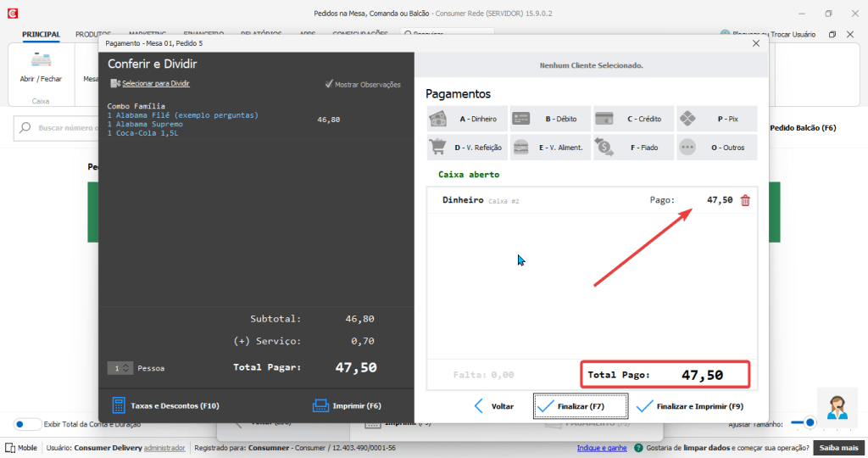Open the PRINCIPAL ribbon tab
Viewport: 868px width, 458px height.
point(41,35)
